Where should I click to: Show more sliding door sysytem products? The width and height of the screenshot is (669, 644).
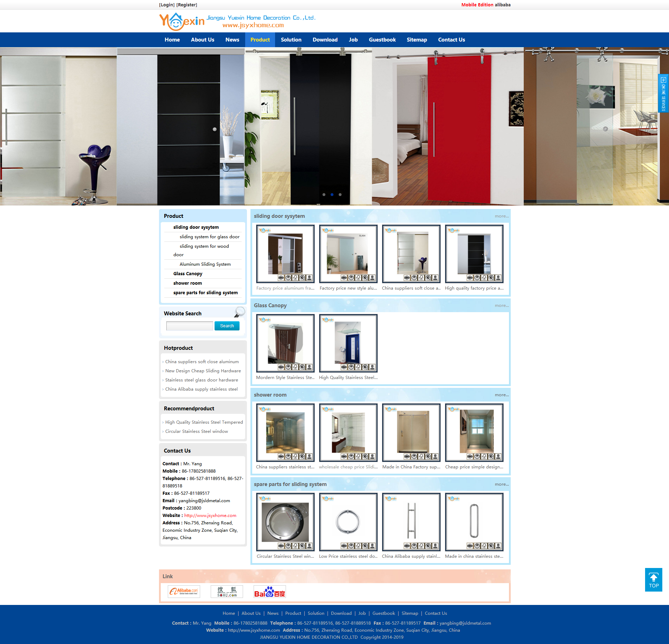pos(502,216)
